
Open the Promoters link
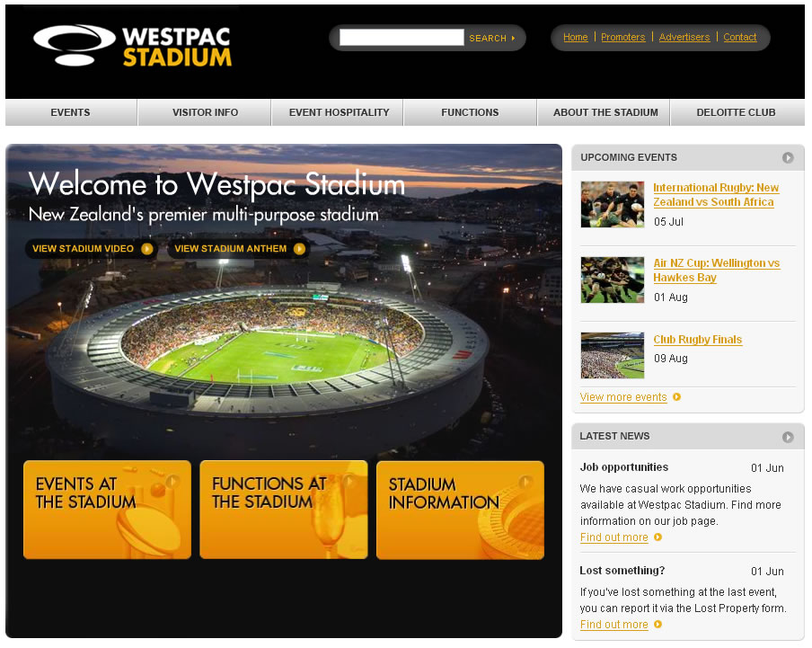coord(623,37)
